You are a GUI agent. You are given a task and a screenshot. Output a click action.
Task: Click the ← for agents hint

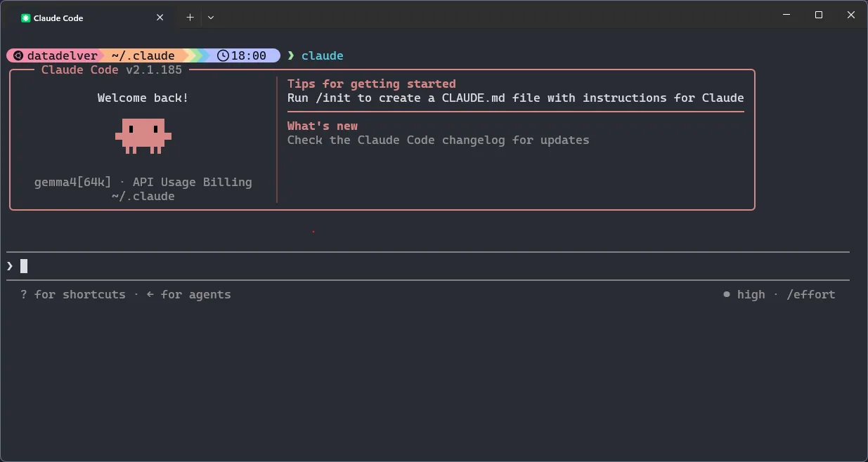click(189, 294)
